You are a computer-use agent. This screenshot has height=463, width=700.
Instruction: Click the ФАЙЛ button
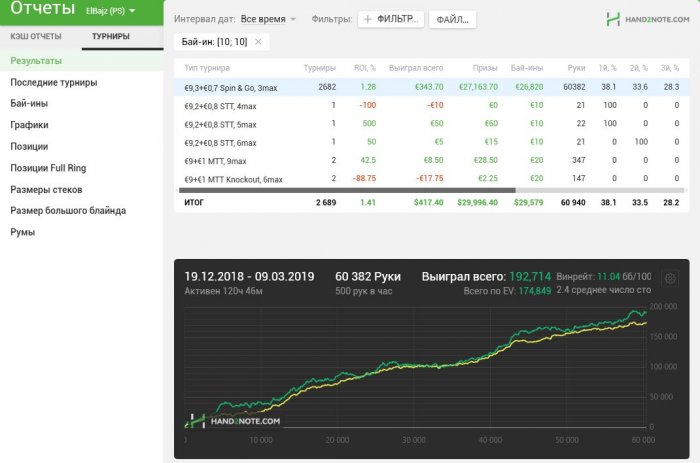tap(452, 19)
